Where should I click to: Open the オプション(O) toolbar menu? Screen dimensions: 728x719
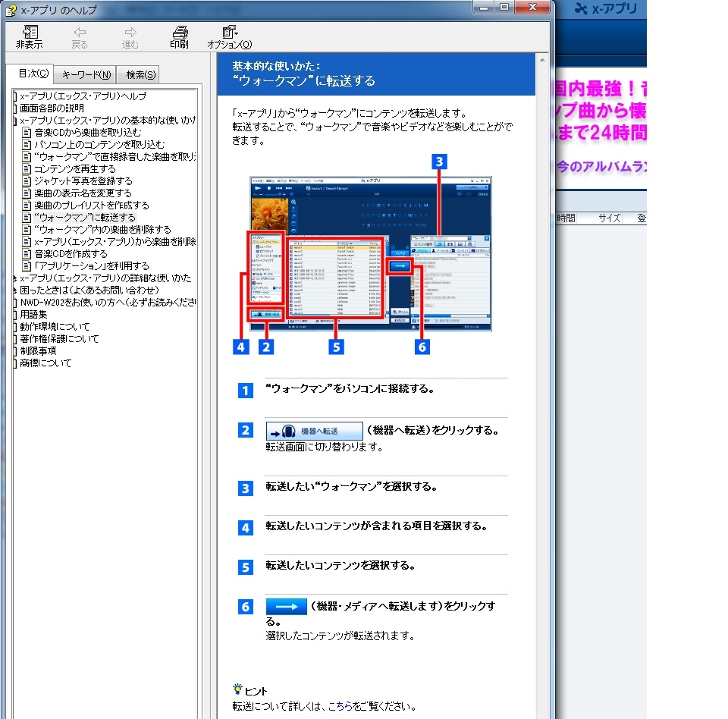click(x=230, y=37)
